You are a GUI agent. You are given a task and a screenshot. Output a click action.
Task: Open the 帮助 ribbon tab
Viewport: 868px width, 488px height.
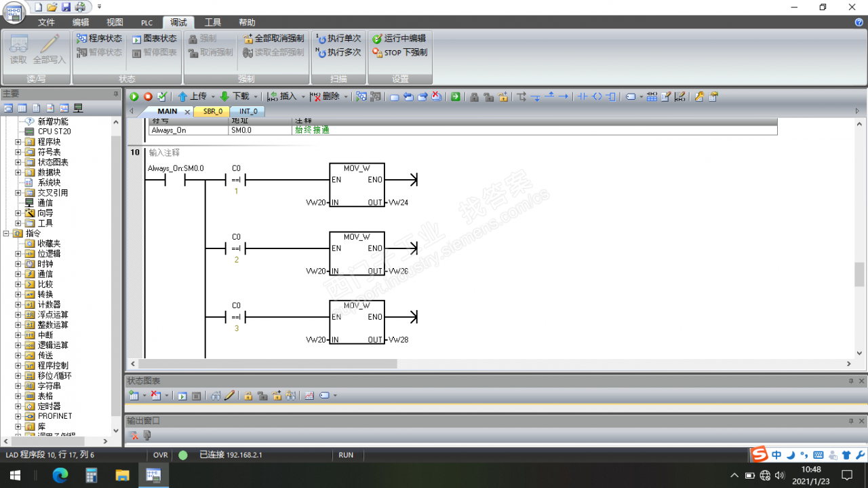click(248, 22)
